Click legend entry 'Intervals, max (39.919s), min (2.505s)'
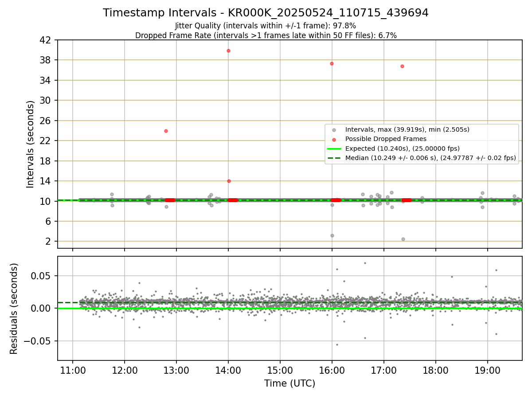 click(x=407, y=129)
